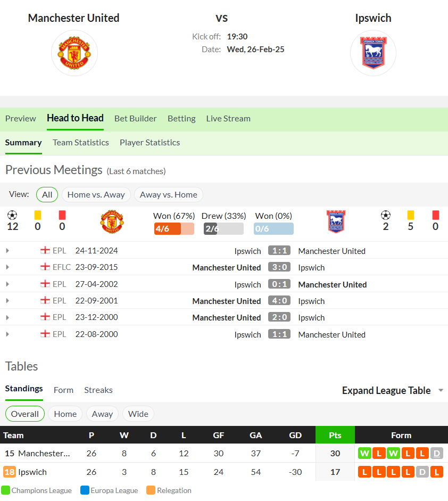Image resolution: width=448 pixels, height=501 pixels.
Task: Click the large Ipswich Town crest in header
Action: tap(374, 53)
